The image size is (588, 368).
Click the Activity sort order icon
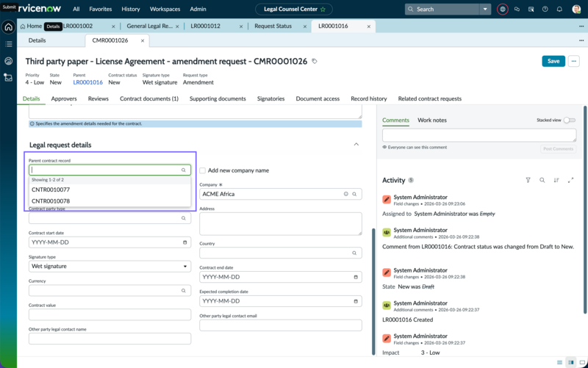point(556,180)
